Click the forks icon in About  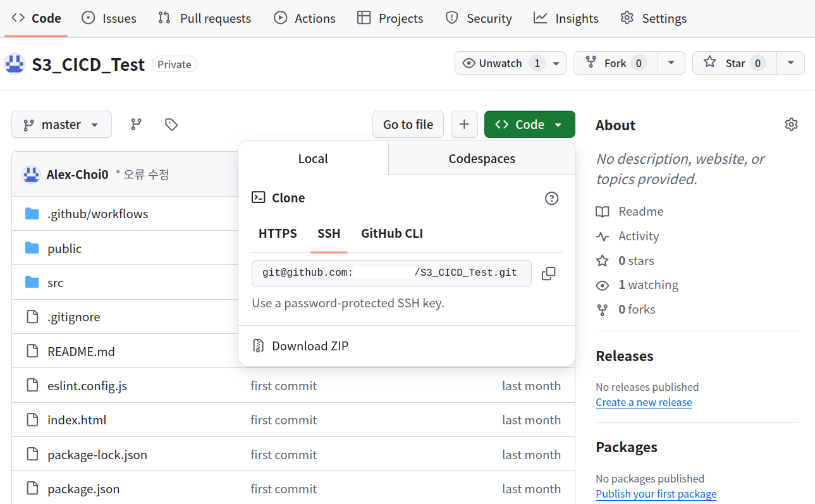(603, 310)
